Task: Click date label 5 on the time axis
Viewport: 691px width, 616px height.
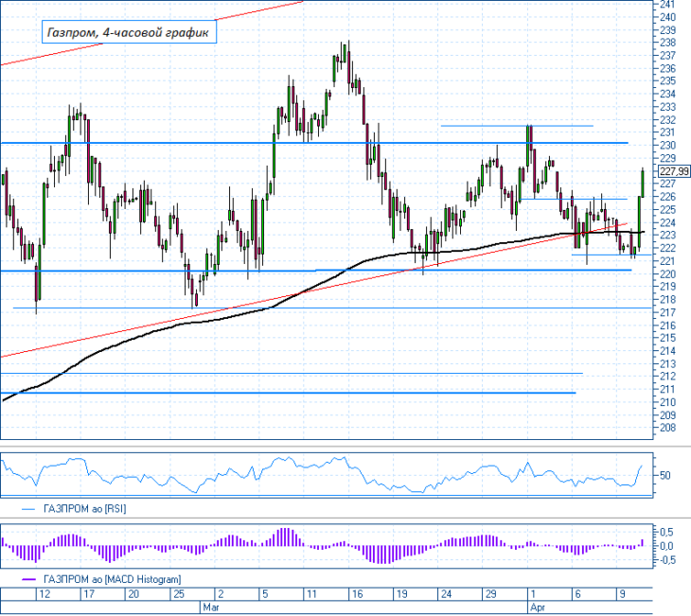Action: point(265,594)
